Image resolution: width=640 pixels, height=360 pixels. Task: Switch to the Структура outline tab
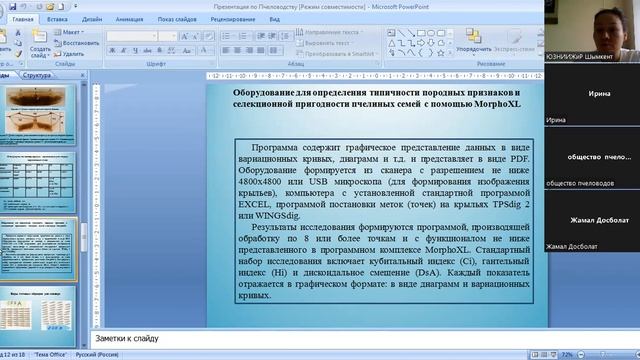tap(37, 75)
